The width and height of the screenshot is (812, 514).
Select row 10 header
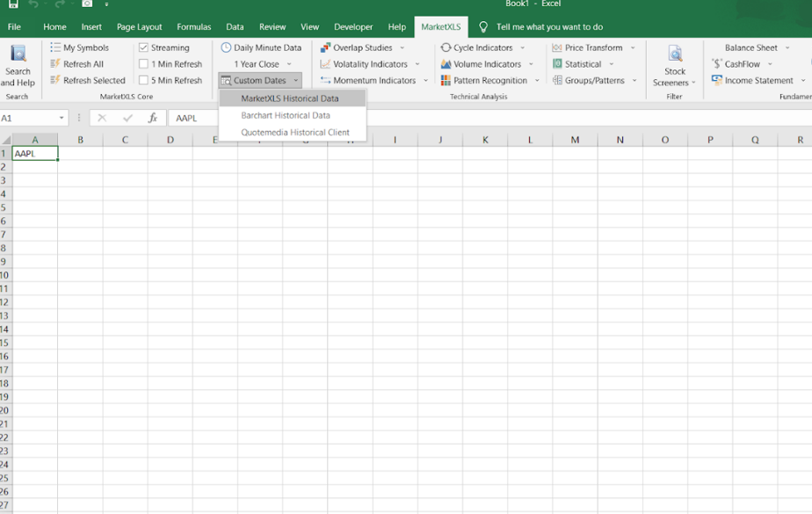click(5, 275)
